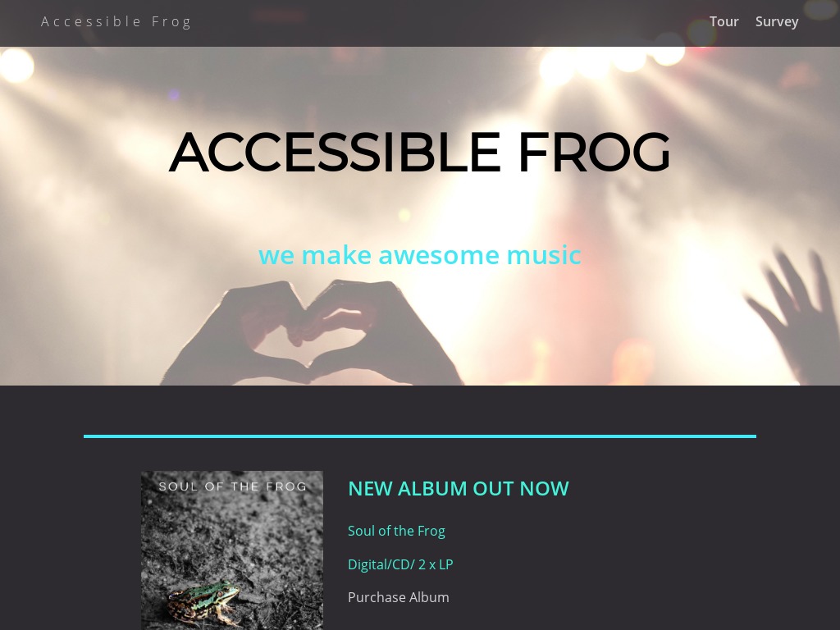Click the frog on the album artwork
Image resolution: width=840 pixels, height=630 pixels.
(203, 604)
